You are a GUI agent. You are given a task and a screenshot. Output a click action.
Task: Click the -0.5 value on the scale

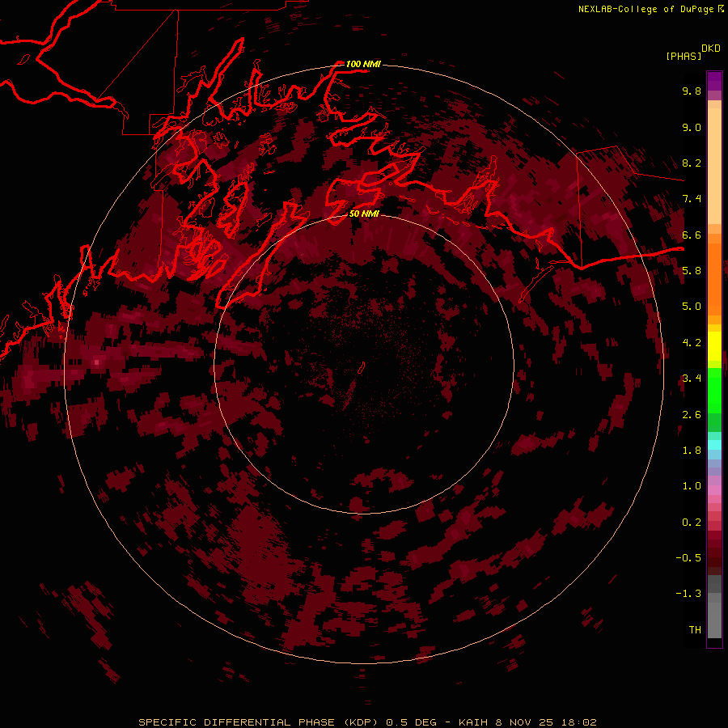[x=688, y=557]
